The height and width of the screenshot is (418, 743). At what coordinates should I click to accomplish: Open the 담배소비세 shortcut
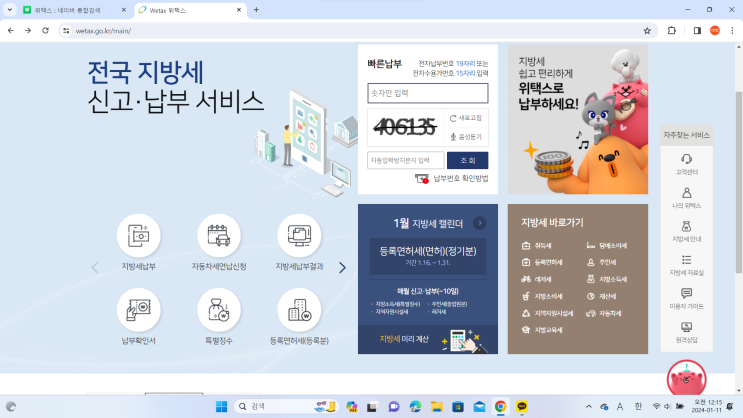[607, 245]
